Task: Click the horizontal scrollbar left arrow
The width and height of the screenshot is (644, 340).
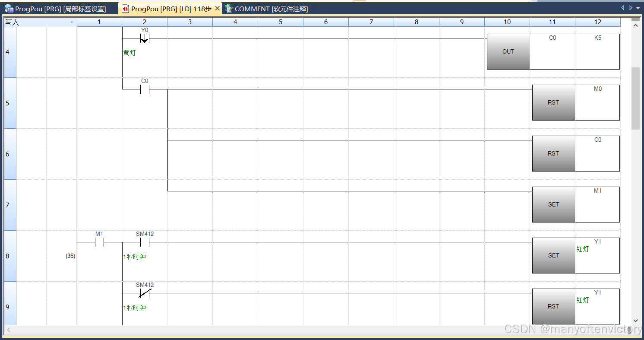Action: pos(8,330)
